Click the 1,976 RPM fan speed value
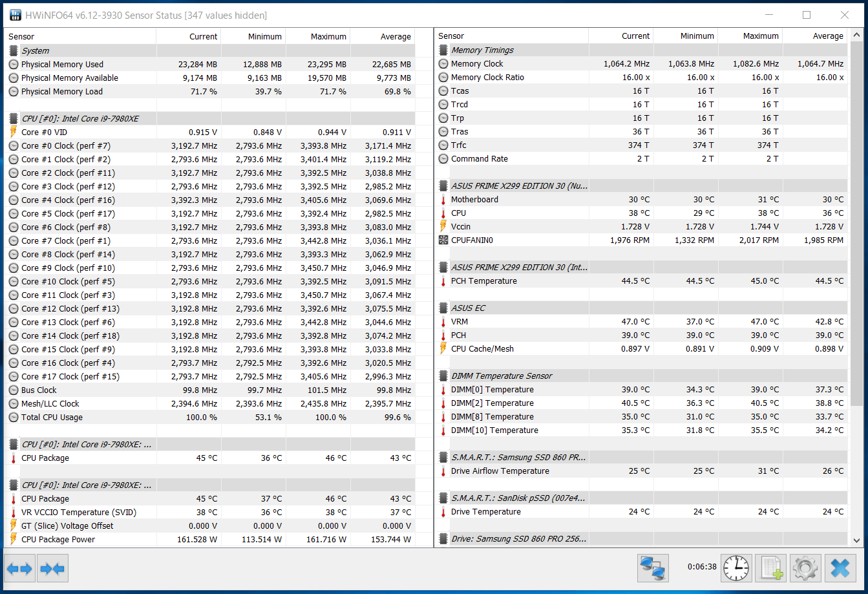Image resolution: width=868 pixels, height=594 pixels. [630, 240]
